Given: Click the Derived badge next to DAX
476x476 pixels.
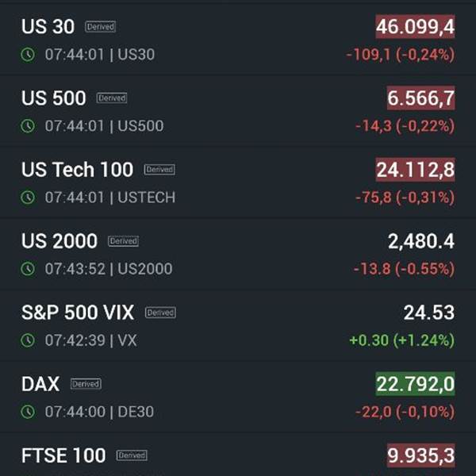Looking at the screenshot, I should coord(86,384).
